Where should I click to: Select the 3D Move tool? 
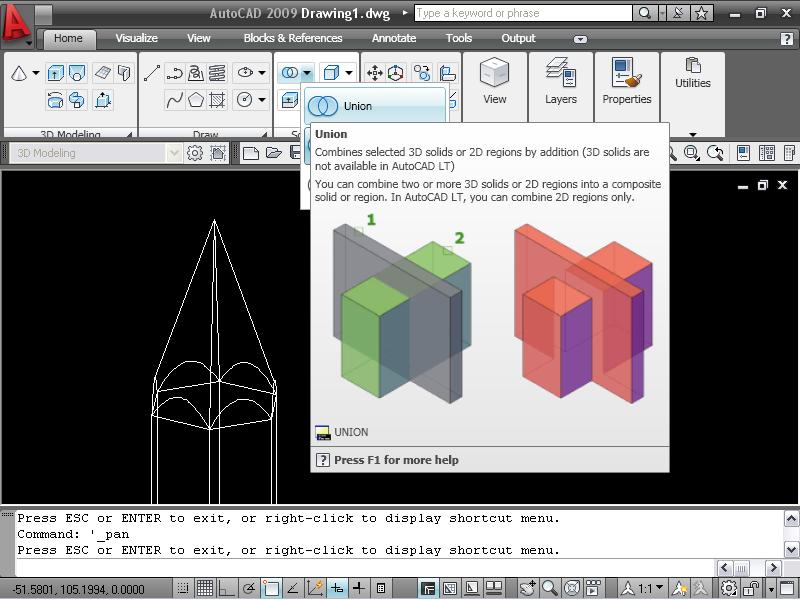click(375, 73)
